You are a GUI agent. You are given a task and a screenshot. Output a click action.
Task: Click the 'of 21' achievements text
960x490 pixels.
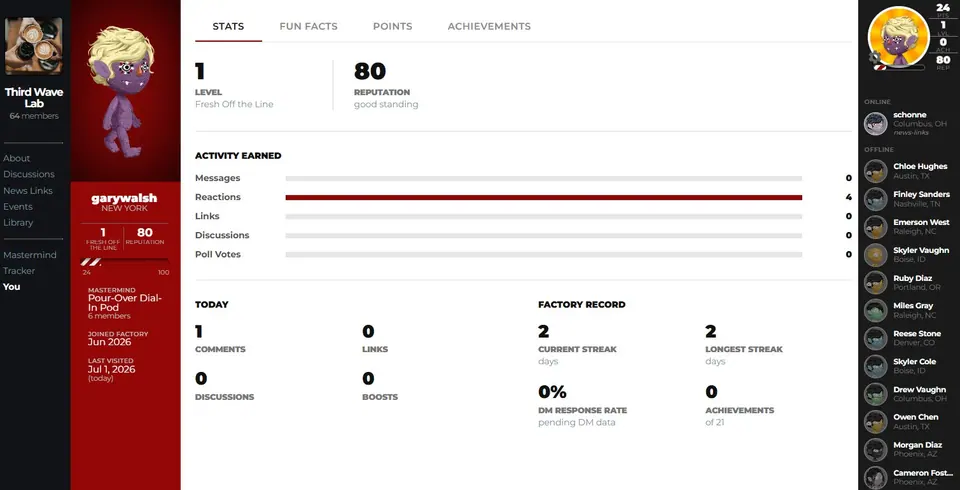(x=714, y=423)
